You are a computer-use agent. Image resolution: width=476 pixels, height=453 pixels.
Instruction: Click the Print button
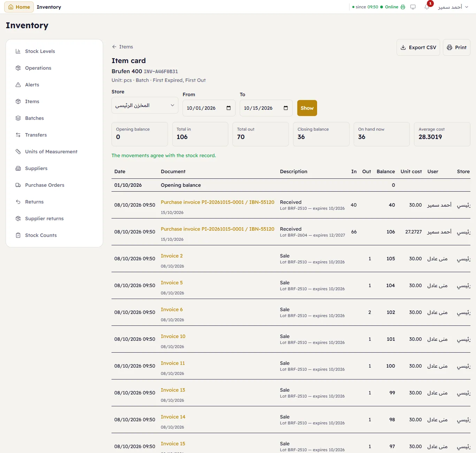[456, 47]
